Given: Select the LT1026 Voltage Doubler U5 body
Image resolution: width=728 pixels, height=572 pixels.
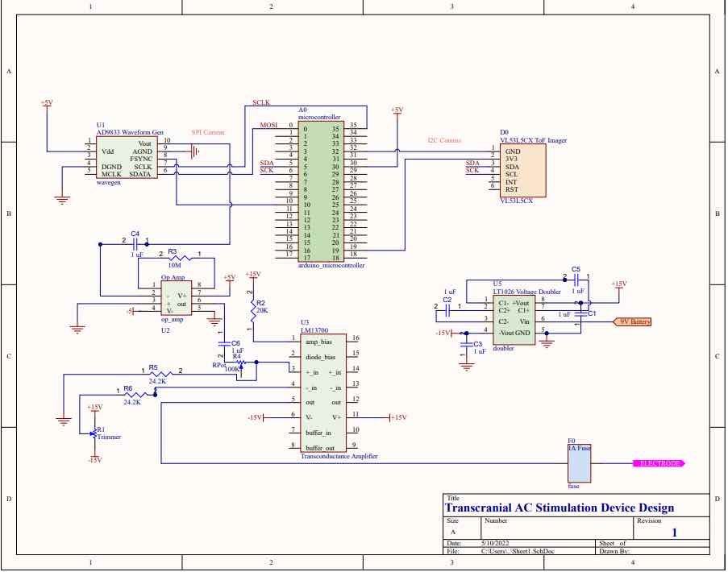Looking at the screenshot, I should point(514,319).
